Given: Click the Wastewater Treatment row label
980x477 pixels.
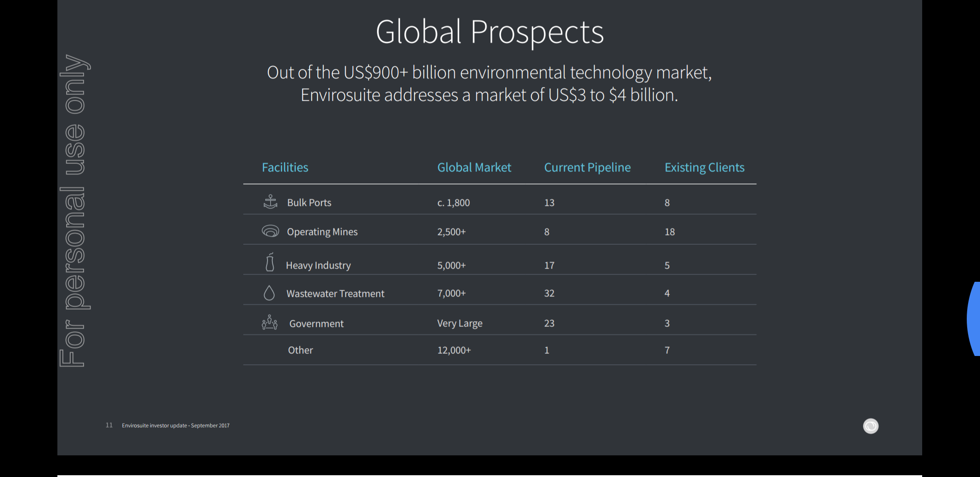Looking at the screenshot, I should [335, 294].
